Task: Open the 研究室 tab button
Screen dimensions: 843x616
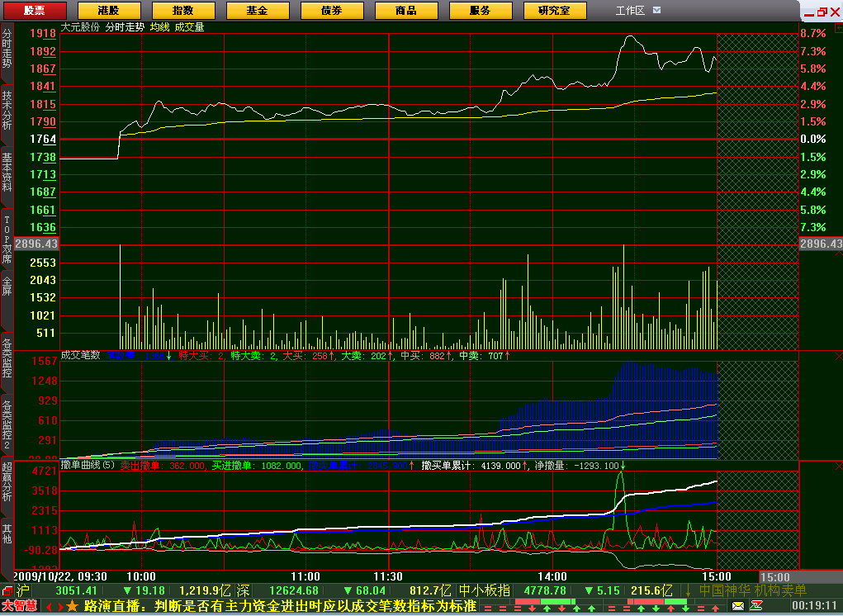Action: point(554,11)
